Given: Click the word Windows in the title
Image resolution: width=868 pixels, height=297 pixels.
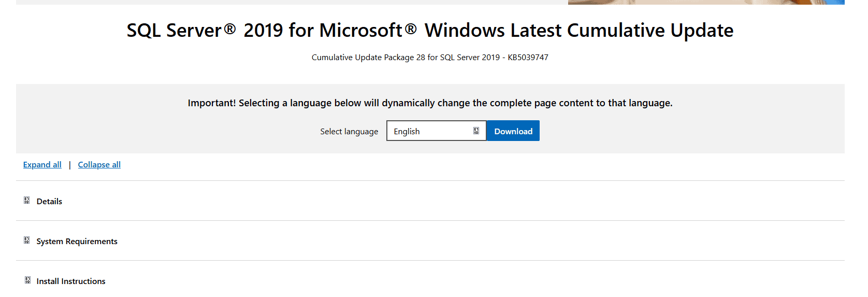Looking at the screenshot, I should click(465, 31).
